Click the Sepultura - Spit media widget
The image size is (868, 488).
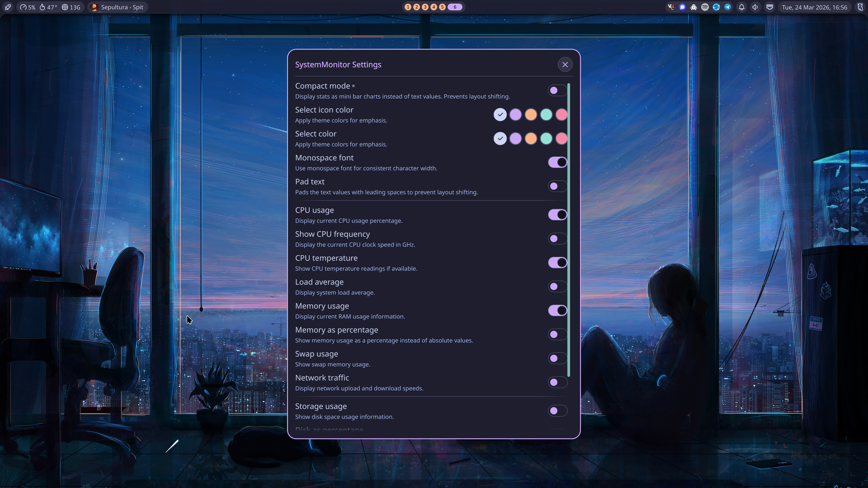117,7
